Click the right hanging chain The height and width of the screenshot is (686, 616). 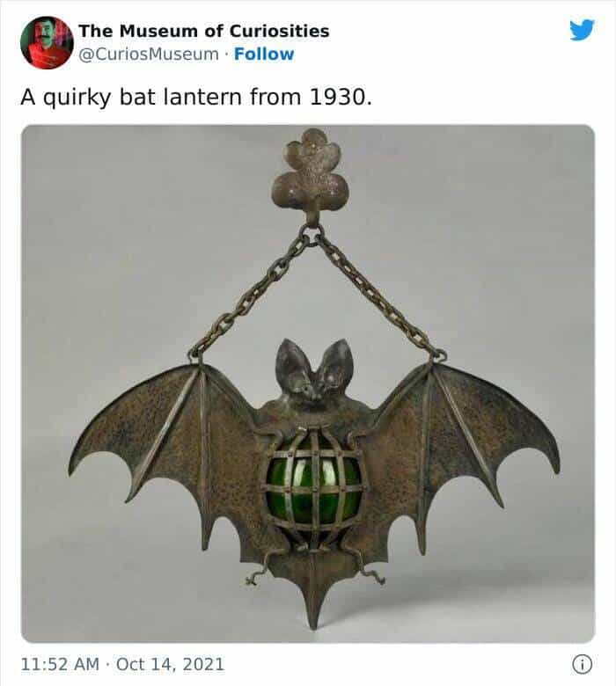click(378, 296)
